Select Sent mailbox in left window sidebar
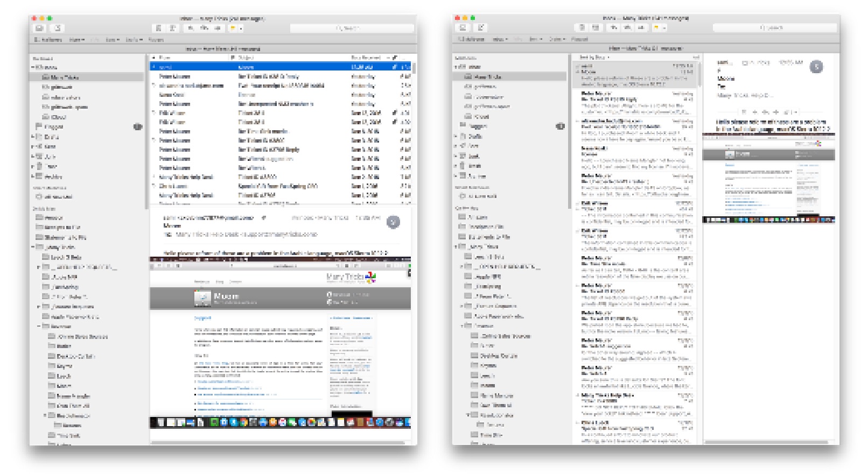868x474 pixels. coord(50,146)
